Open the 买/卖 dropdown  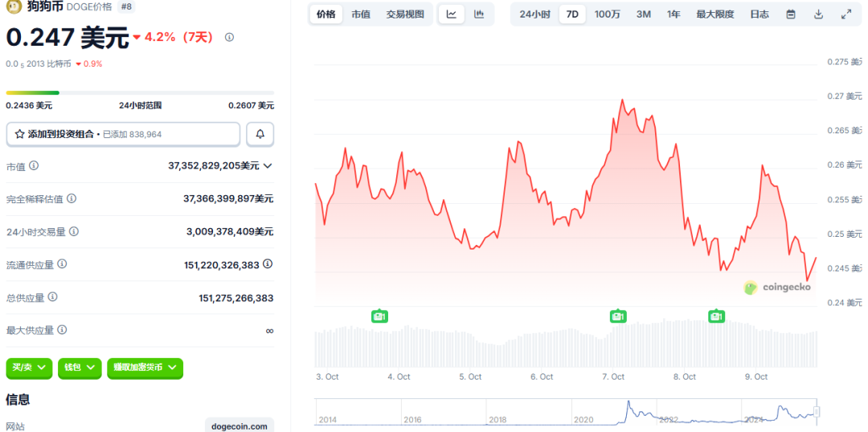pyautogui.click(x=30, y=368)
